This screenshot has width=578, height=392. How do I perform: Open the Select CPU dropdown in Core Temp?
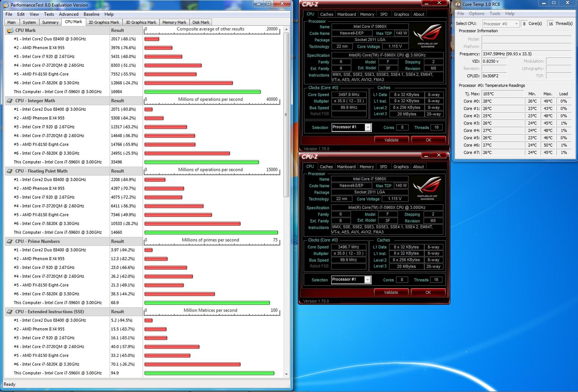[501, 23]
